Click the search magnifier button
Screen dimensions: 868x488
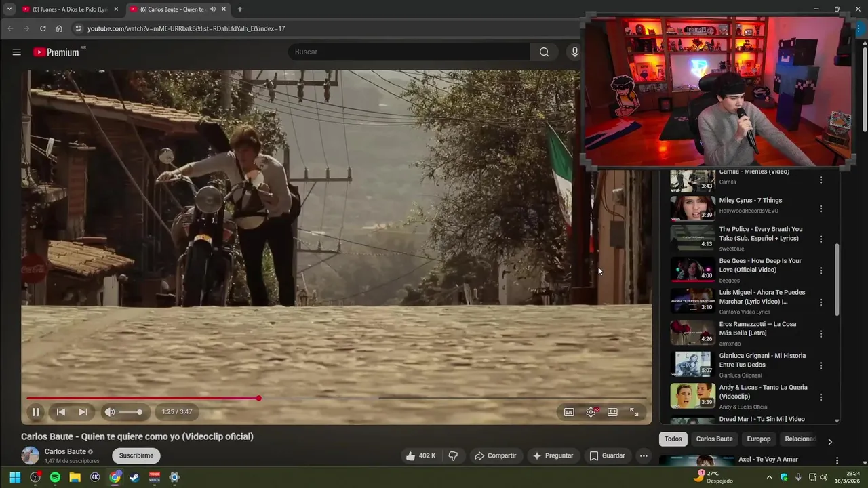[x=544, y=52]
